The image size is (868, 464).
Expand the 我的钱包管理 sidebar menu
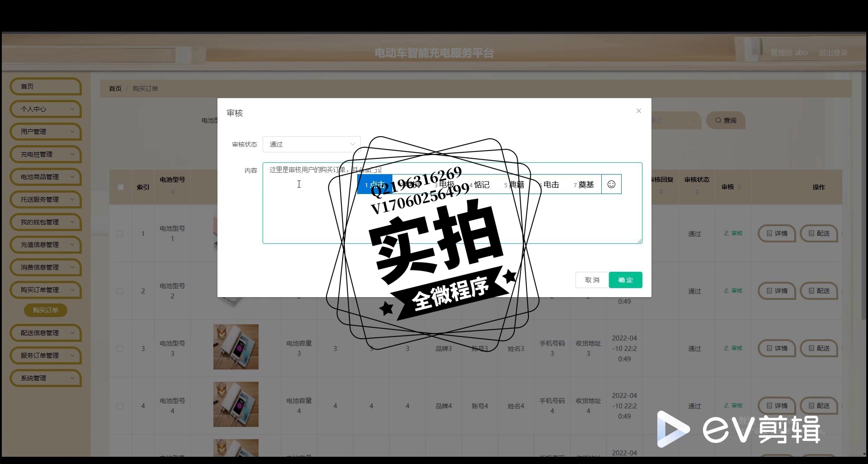click(45, 222)
